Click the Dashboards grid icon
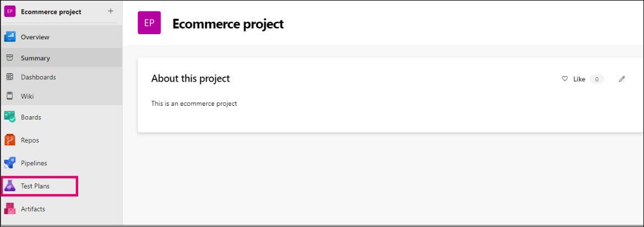 tap(10, 77)
